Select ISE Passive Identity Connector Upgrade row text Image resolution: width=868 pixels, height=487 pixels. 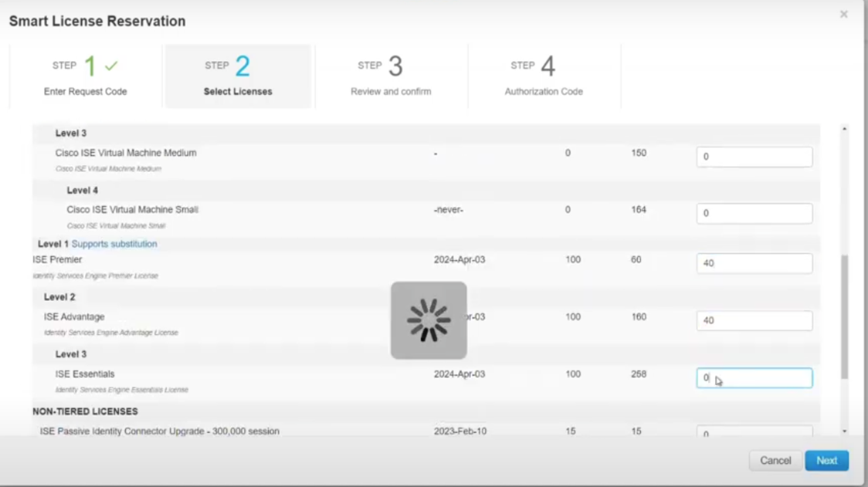point(159,431)
